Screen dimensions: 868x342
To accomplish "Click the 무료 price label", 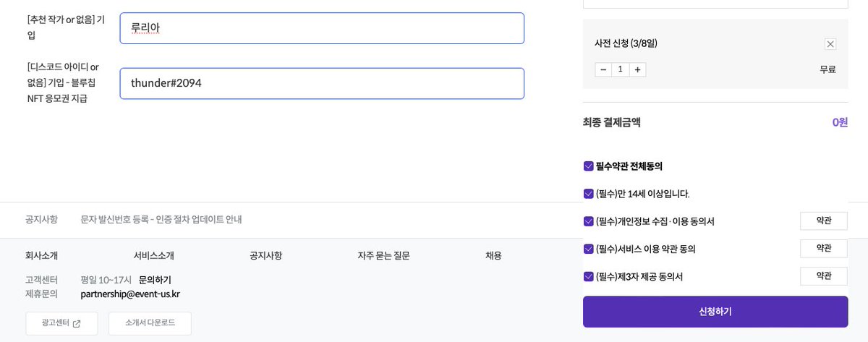I will click(827, 69).
